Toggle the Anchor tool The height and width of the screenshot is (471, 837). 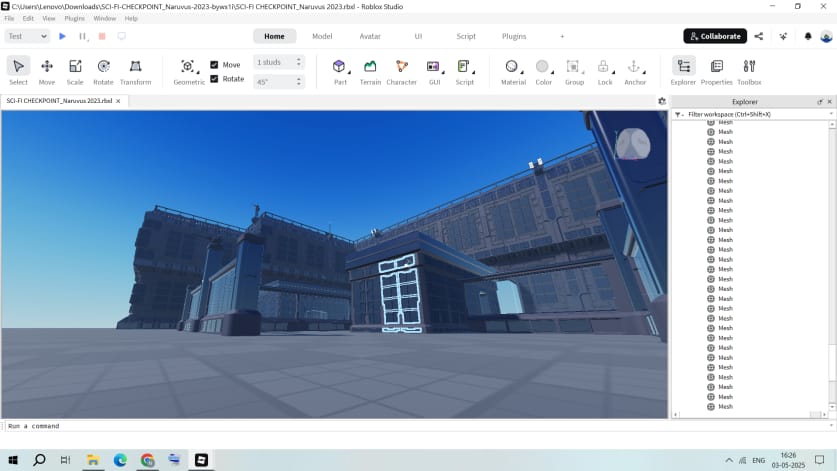pyautogui.click(x=634, y=71)
